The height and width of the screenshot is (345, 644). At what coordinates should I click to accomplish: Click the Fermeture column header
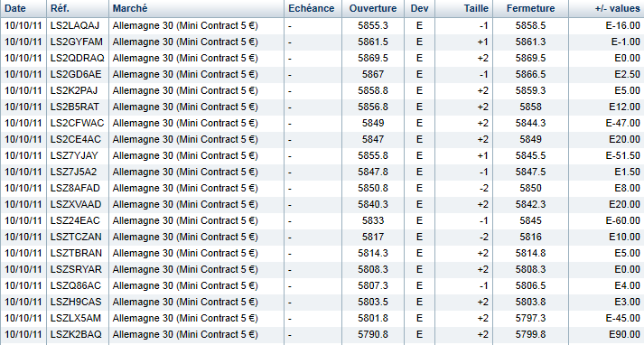click(530, 8)
